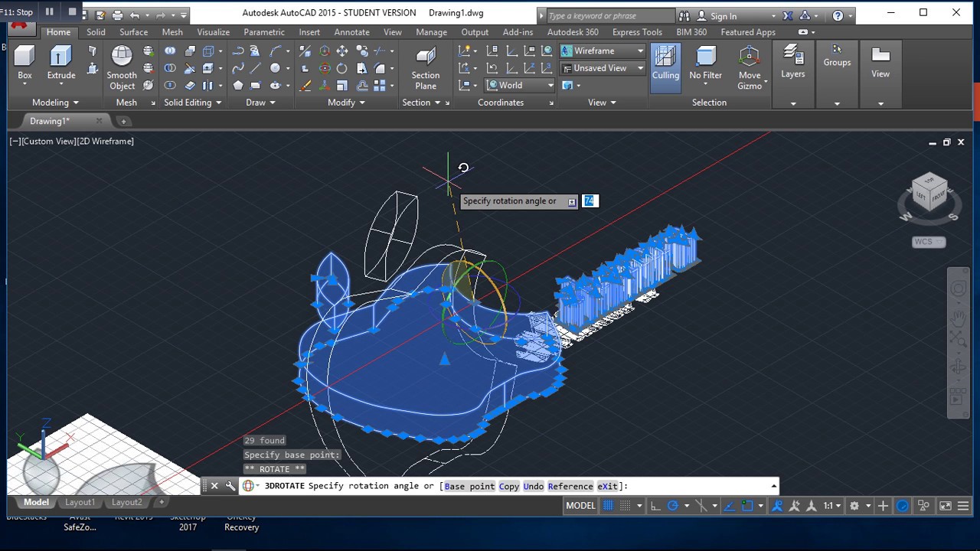This screenshot has width=980, height=551.
Task: Switch to the Solid ribbon tab
Action: (96, 32)
